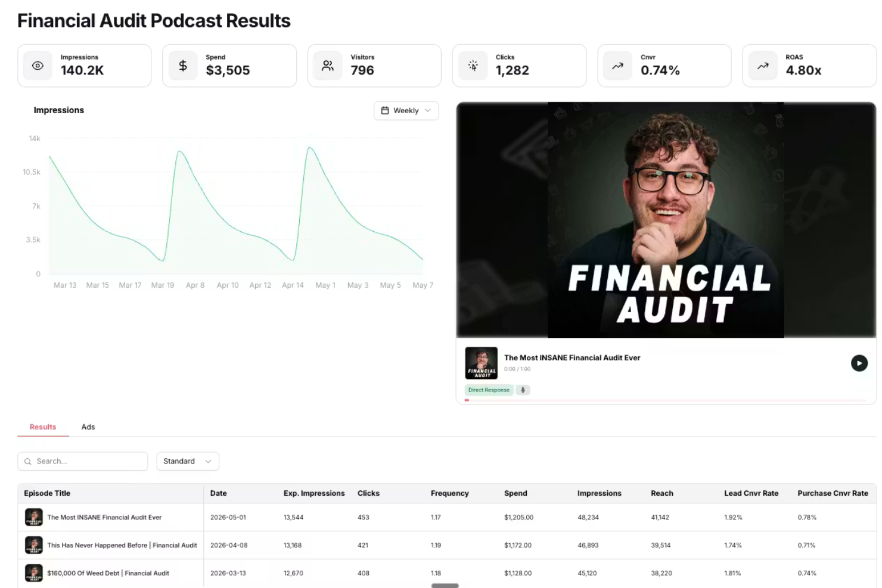
Task: Open episode This Has Never Happened Before | Financial Audit
Action: point(122,545)
